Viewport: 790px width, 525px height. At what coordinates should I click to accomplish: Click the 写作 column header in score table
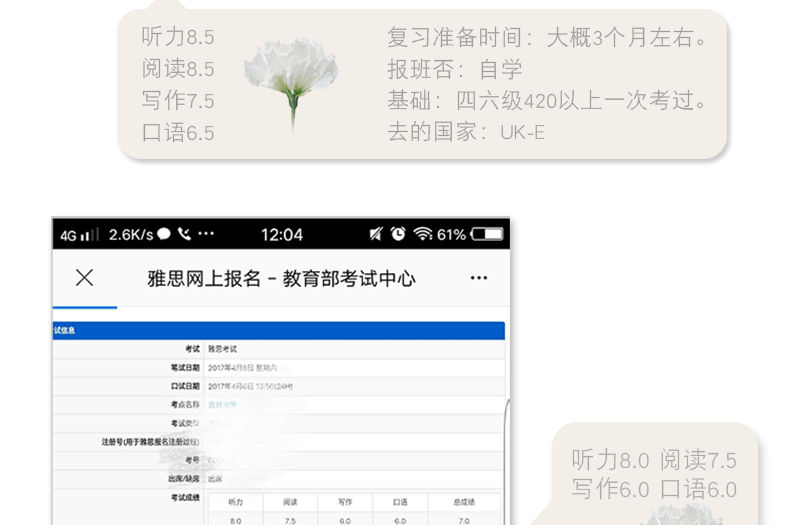click(345, 502)
